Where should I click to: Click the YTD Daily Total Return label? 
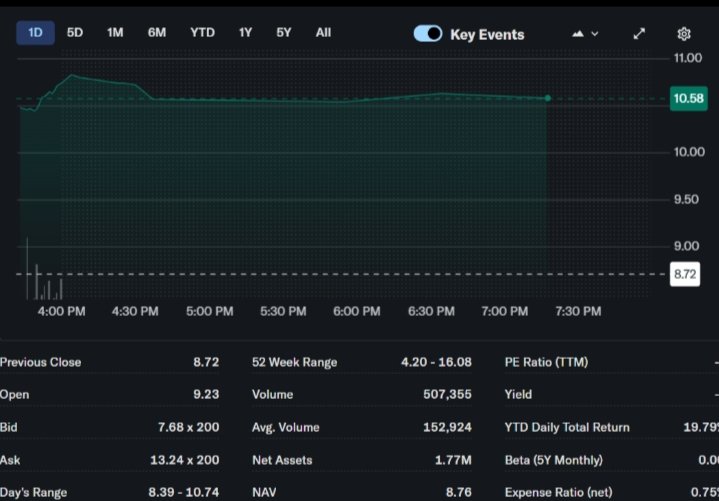tap(567, 427)
